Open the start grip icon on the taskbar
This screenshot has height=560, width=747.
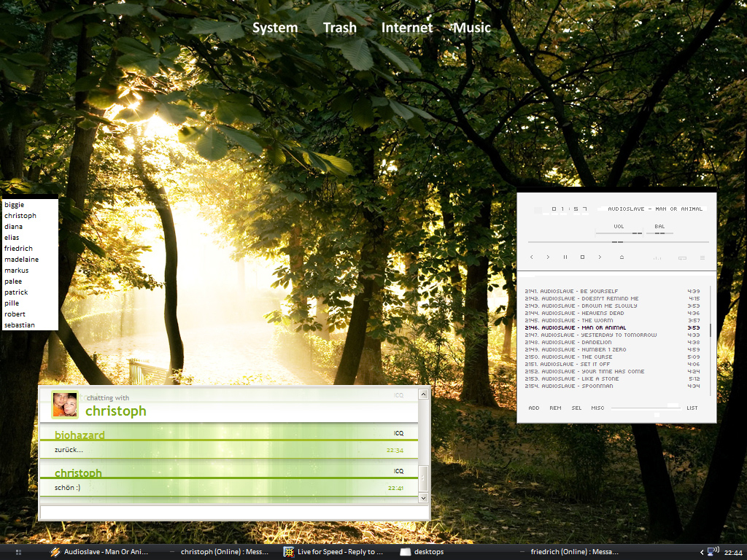click(18, 552)
